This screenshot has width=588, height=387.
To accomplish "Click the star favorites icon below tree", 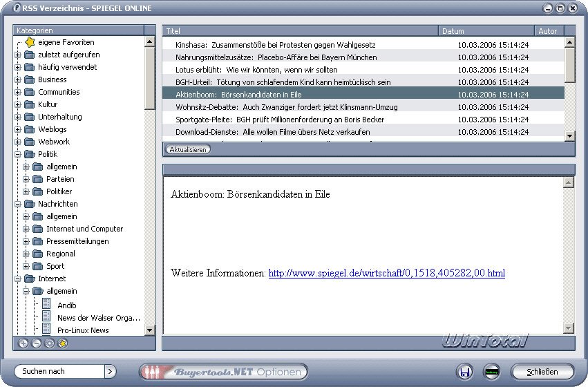I will [63, 343].
